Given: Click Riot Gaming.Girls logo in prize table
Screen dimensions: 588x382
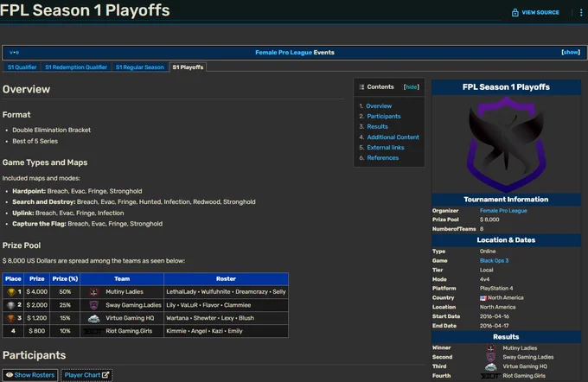Looking at the screenshot, I should point(93,331).
